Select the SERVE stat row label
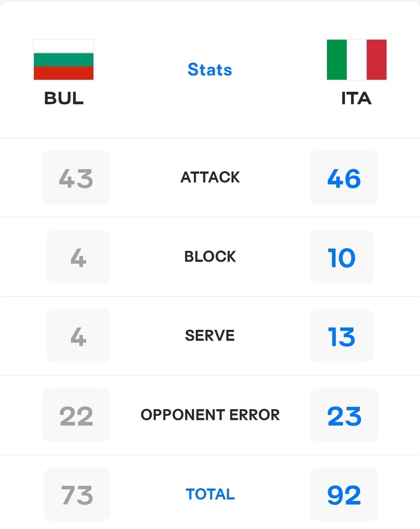This screenshot has height=529, width=420. click(210, 336)
